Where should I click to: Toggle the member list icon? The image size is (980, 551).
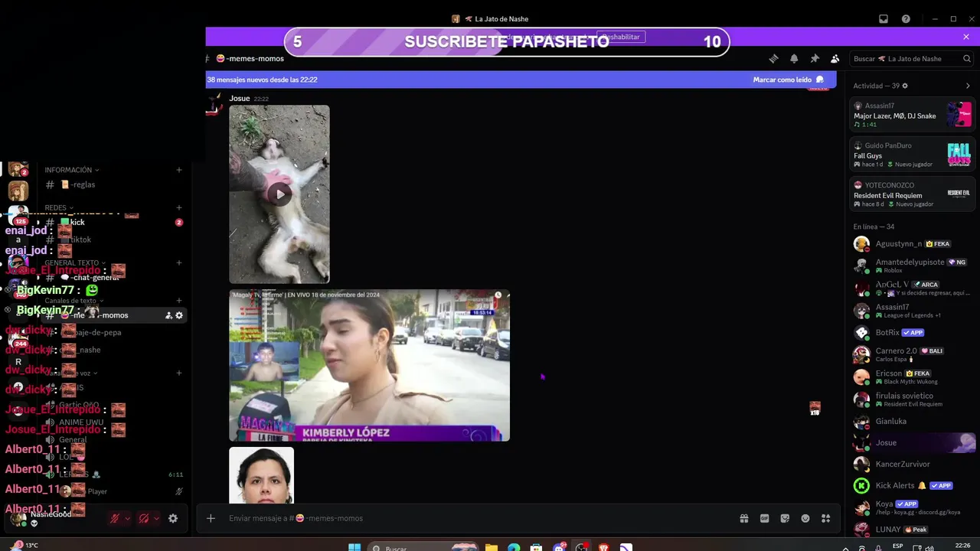pyautogui.click(x=835, y=58)
